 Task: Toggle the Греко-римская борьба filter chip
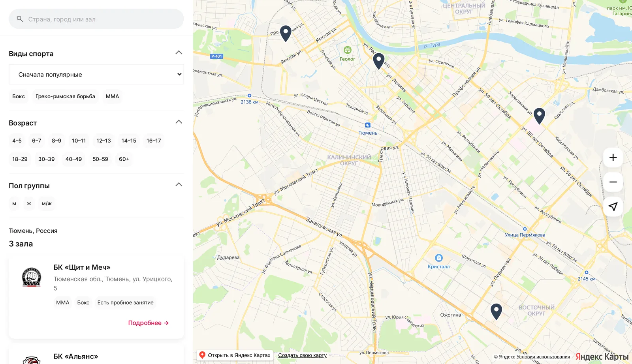point(65,96)
